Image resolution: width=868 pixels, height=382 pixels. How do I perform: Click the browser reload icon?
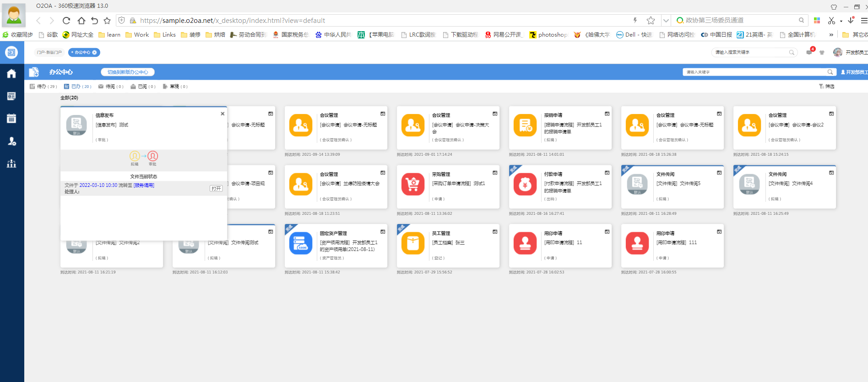tap(66, 21)
